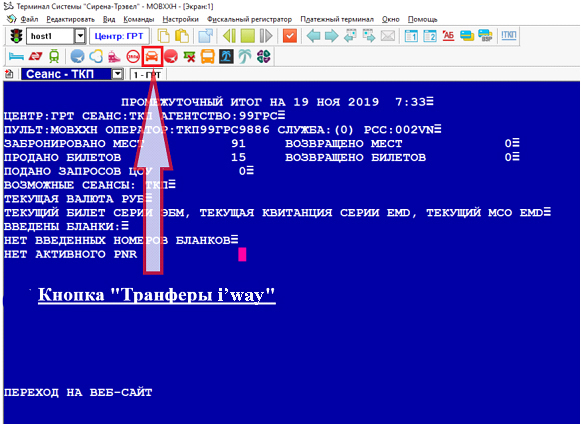Expand the host1 dropdown arrow
This screenshot has height=427, width=581.
click(80, 36)
